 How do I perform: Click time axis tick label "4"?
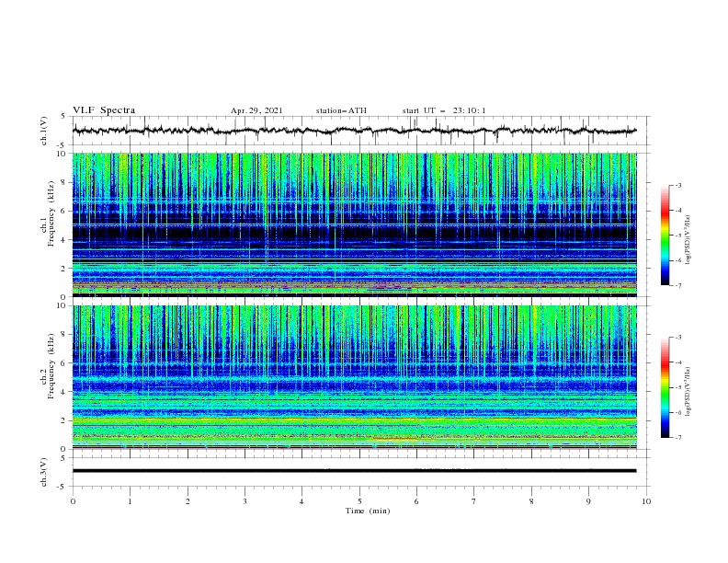(x=301, y=501)
